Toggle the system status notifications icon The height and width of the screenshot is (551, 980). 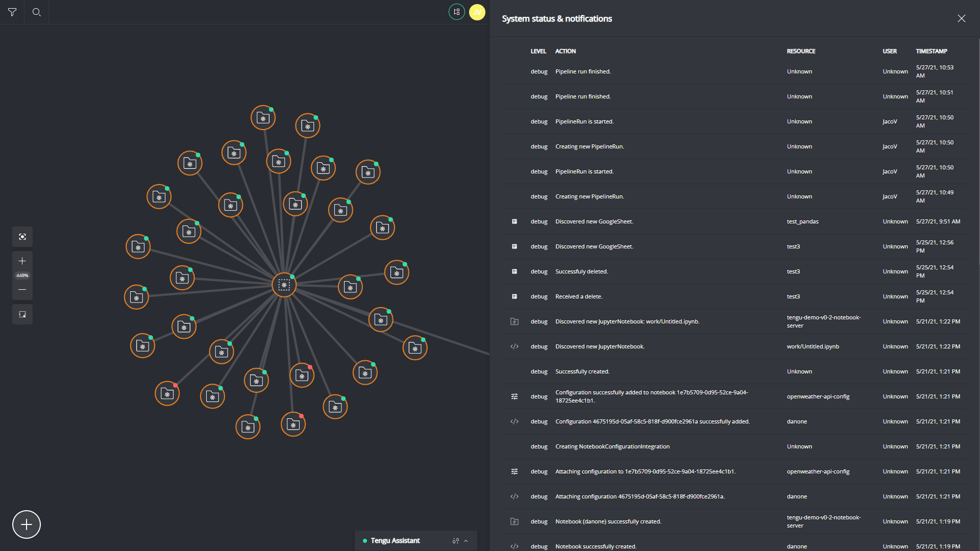tap(456, 12)
